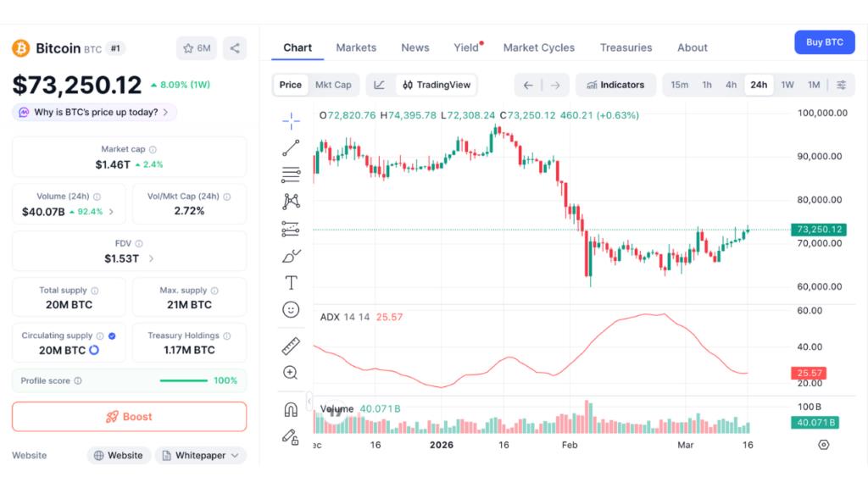Select the 1W timeframe
The image size is (868, 488).
(x=787, y=85)
